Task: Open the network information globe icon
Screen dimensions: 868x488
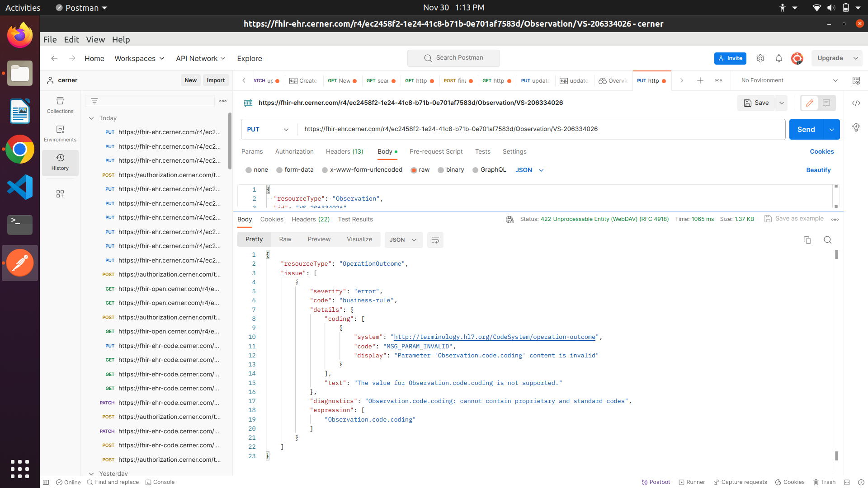Action: pos(510,219)
